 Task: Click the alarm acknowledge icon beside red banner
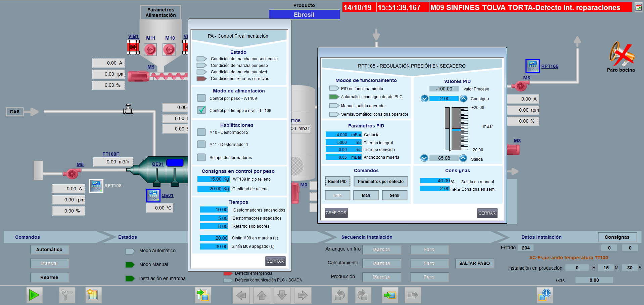point(638,7)
